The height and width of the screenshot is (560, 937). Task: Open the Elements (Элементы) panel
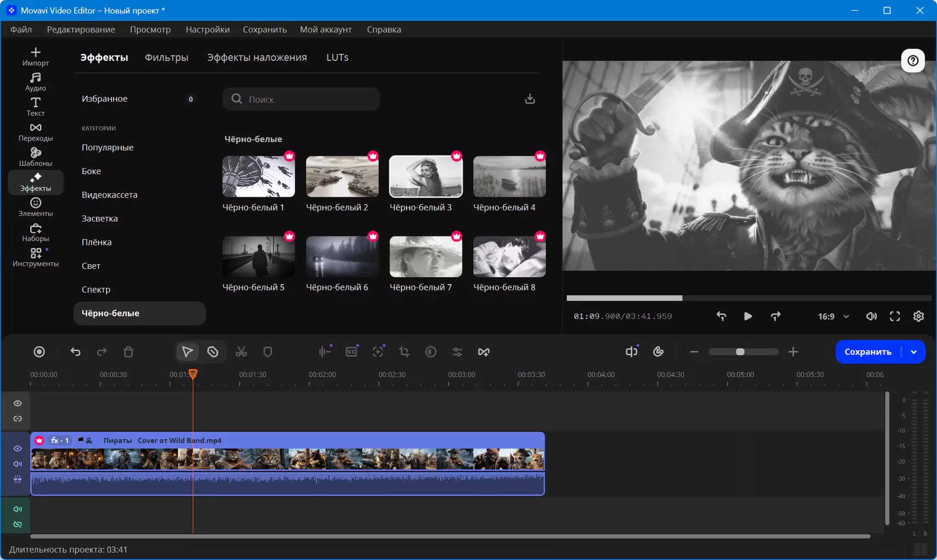pyautogui.click(x=36, y=208)
